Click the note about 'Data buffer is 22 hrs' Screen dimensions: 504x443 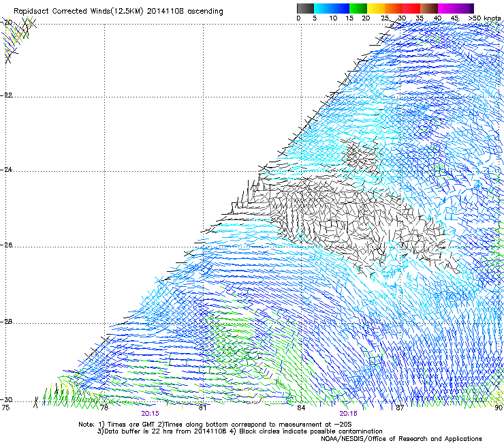tap(161, 431)
